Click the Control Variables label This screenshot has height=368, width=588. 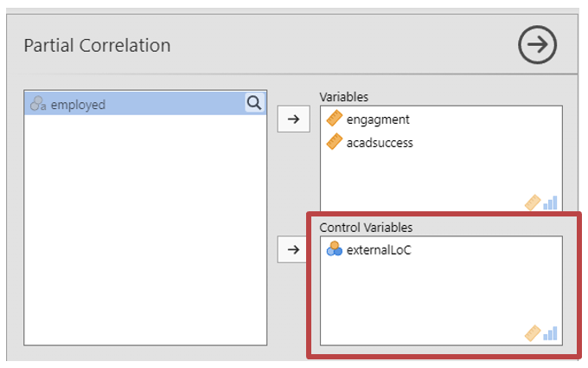[366, 227]
